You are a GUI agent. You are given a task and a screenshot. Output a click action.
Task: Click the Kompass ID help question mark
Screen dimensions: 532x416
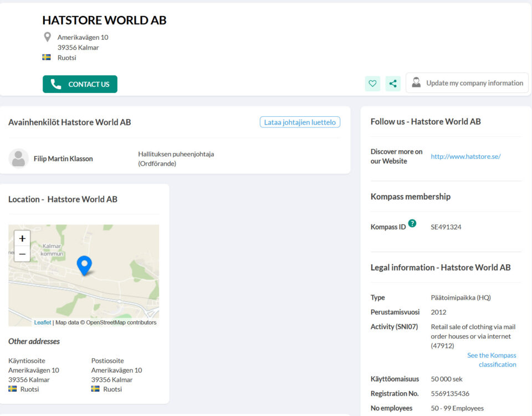pos(412,223)
